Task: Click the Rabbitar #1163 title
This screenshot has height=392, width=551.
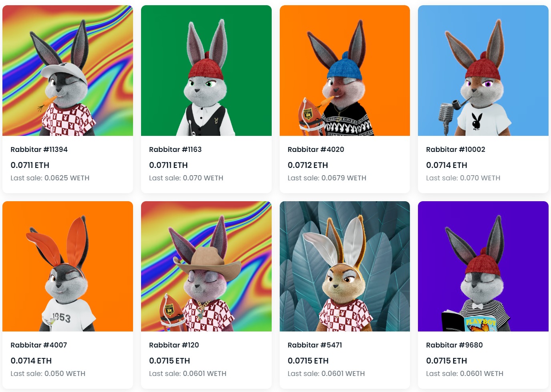Action: [x=175, y=150]
